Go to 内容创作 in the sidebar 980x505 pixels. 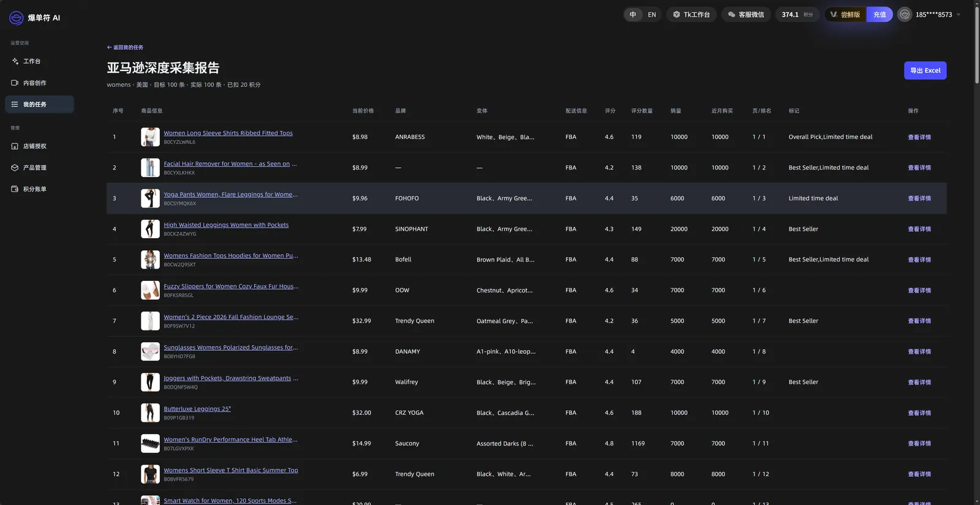pos(39,83)
